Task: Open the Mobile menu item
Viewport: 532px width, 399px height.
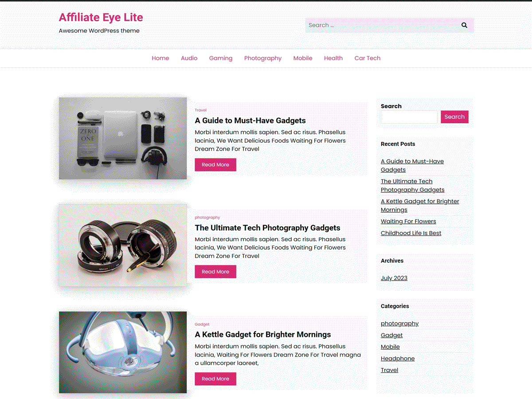Action: coord(302,58)
